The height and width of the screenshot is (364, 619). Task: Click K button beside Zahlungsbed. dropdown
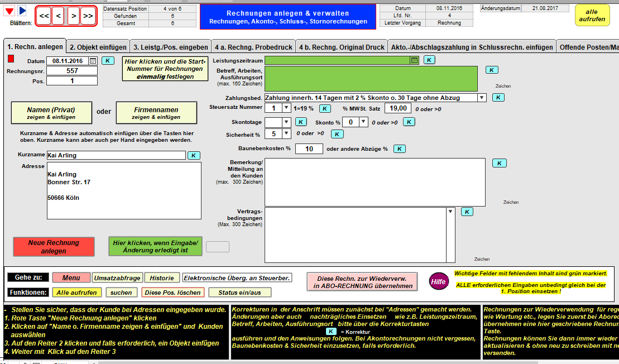498,98
